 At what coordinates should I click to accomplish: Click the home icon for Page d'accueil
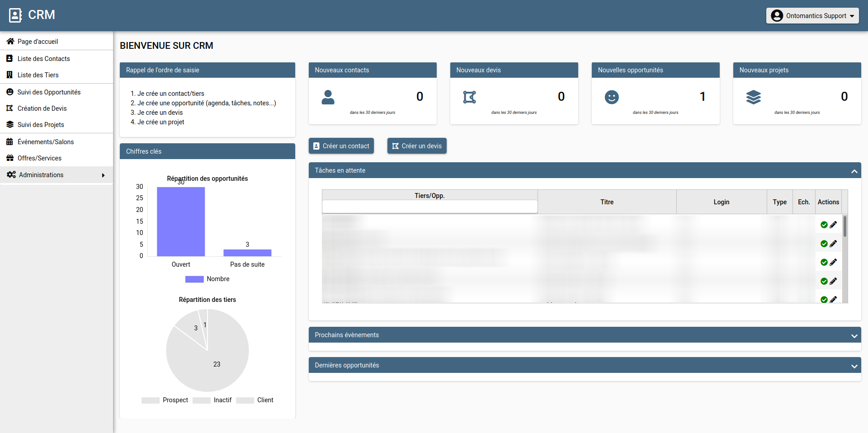tap(10, 41)
